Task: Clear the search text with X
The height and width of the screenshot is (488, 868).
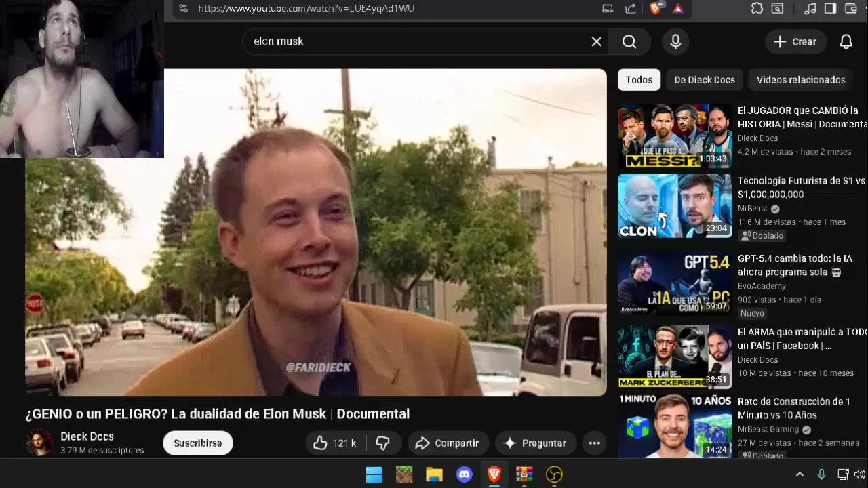Action: [x=596, y=41]
